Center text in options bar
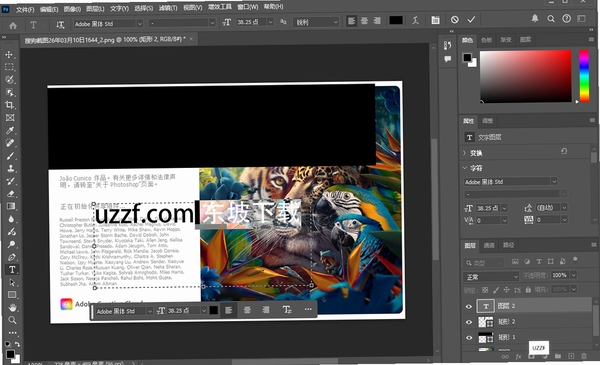 coord(364,21)
